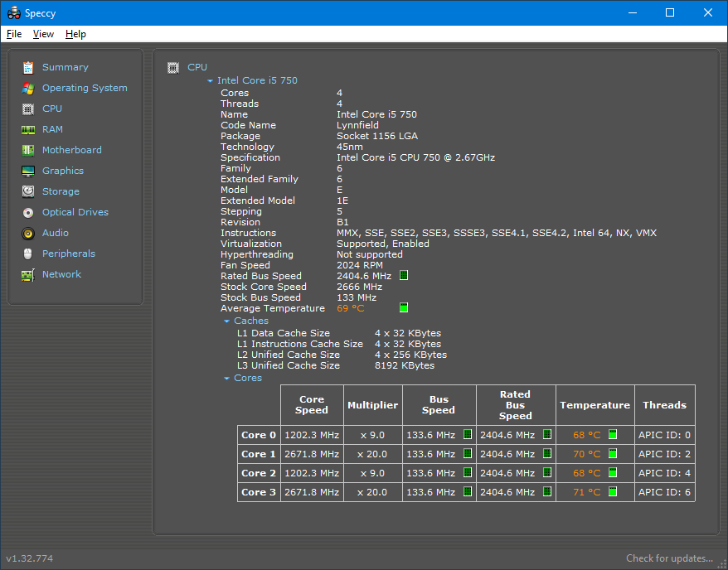The height and width of the screenshot is (570, 728).
Task: Click Core 3 Rated Bus Speed graph icon
Action: 547,491
